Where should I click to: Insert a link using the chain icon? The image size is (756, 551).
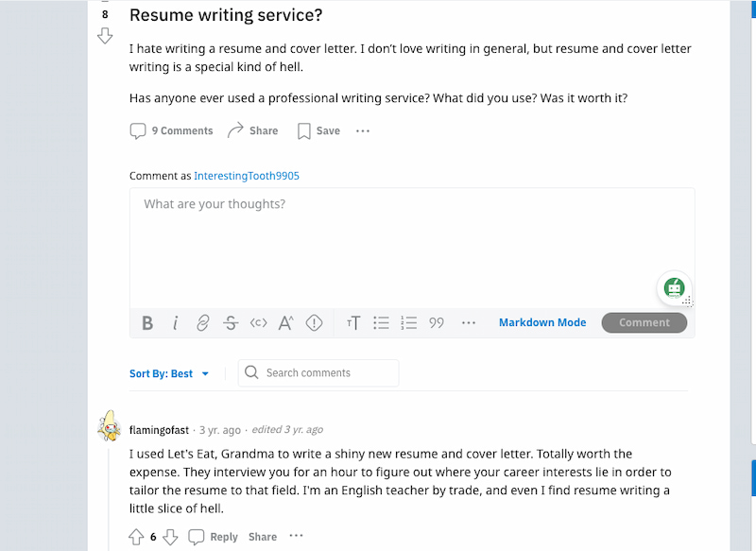pyautogui.click(x=203, y=322)
